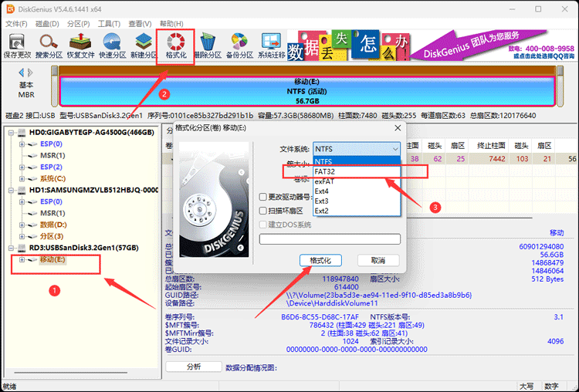
Task: Select 系统(C:) partition in tree
Action: [52, 179]
